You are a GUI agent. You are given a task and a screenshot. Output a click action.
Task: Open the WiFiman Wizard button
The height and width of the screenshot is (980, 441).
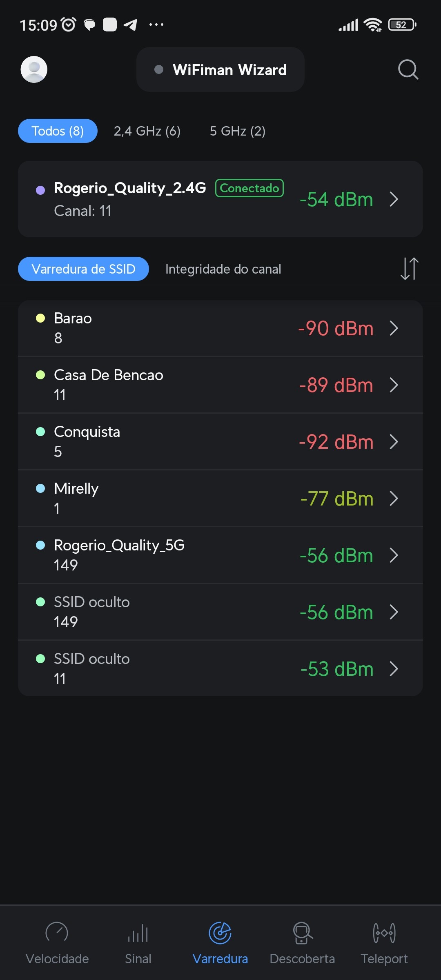(220, 69)
